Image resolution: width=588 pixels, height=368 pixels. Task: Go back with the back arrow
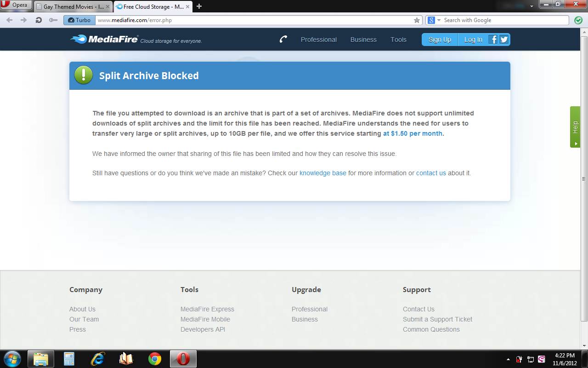tap(9, 20)
